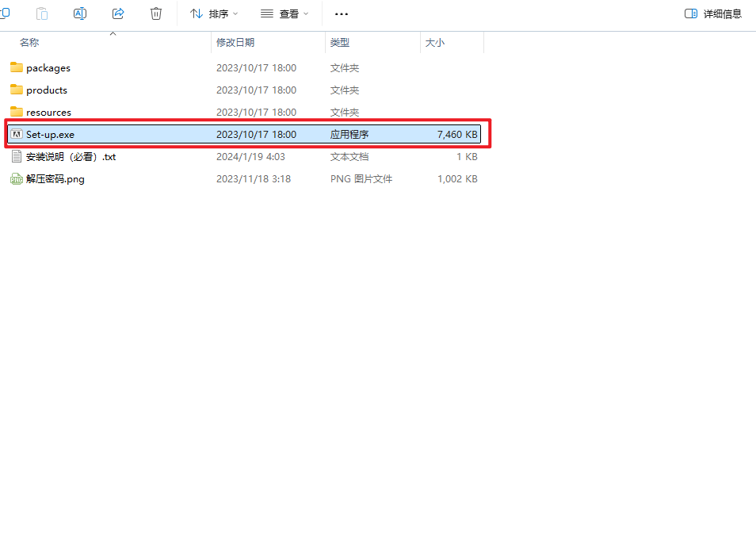Image resolution: width=756 pixels, height=547 pixels.
Task: Click the 解压密码.png file name
Action: (55, 179)
